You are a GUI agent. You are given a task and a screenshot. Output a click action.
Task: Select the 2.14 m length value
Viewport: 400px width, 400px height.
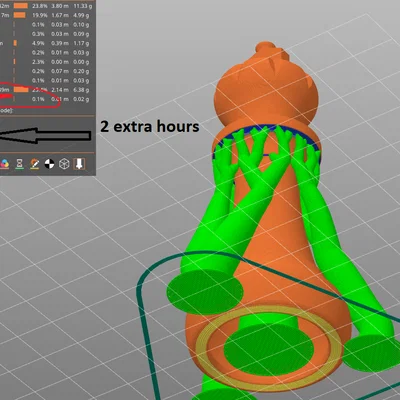pyautogui.click(x=60, y=90)
